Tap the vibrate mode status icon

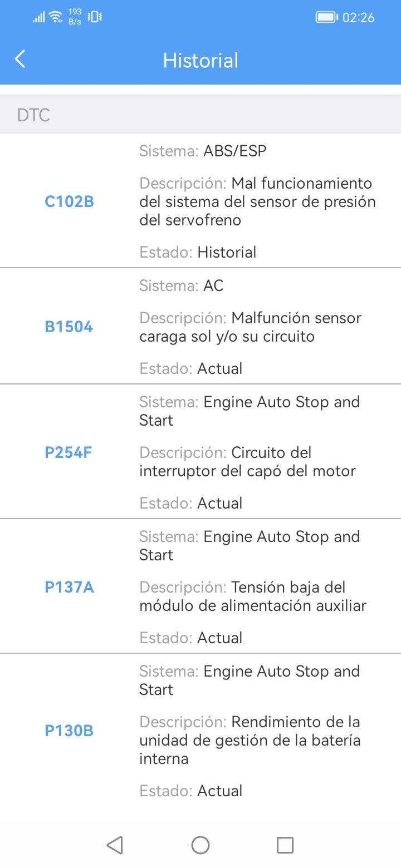(x=95, y=17)
